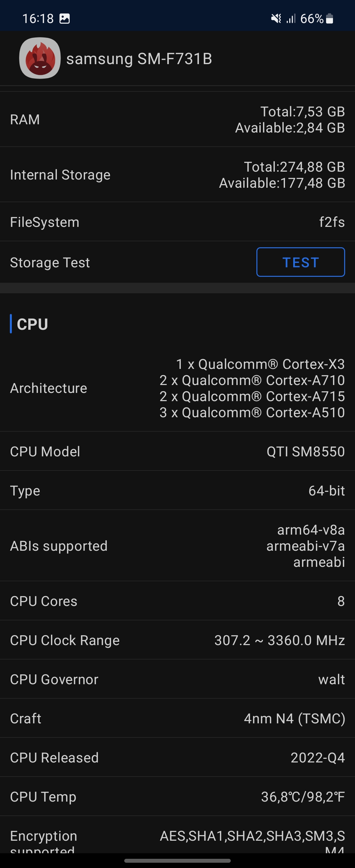Tap the signal strength bars icon

291,18
